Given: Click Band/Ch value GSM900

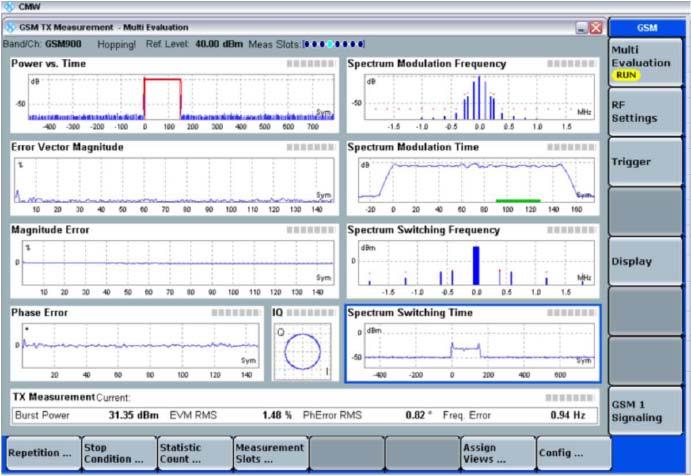Looking at the screenshot, I should [x=63, y=45].
